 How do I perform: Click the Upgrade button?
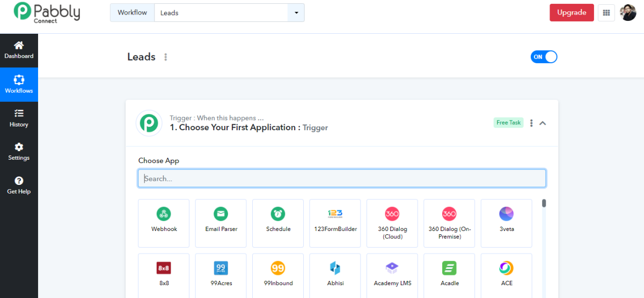tap(572, 13)
